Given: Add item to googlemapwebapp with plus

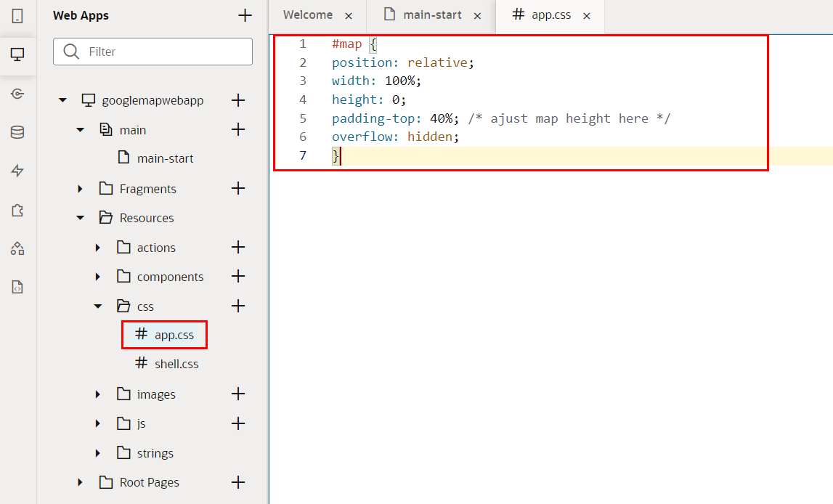Looking at the screenshot, I should pos(237,100).
